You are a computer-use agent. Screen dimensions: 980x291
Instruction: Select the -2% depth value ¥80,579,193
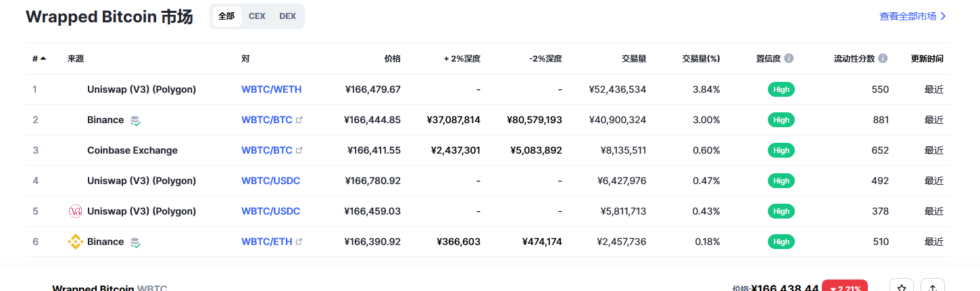(x=535, y=120)
